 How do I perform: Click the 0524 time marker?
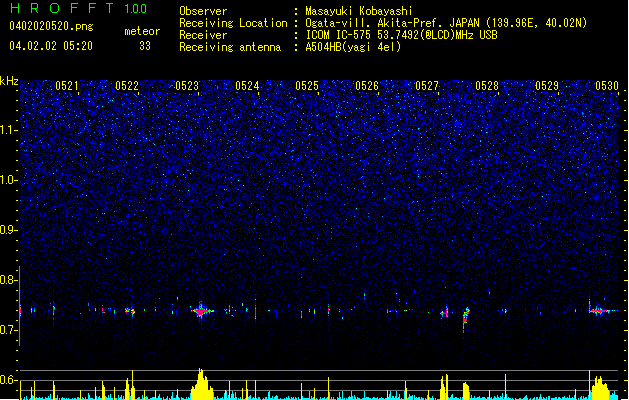point(247,86)
